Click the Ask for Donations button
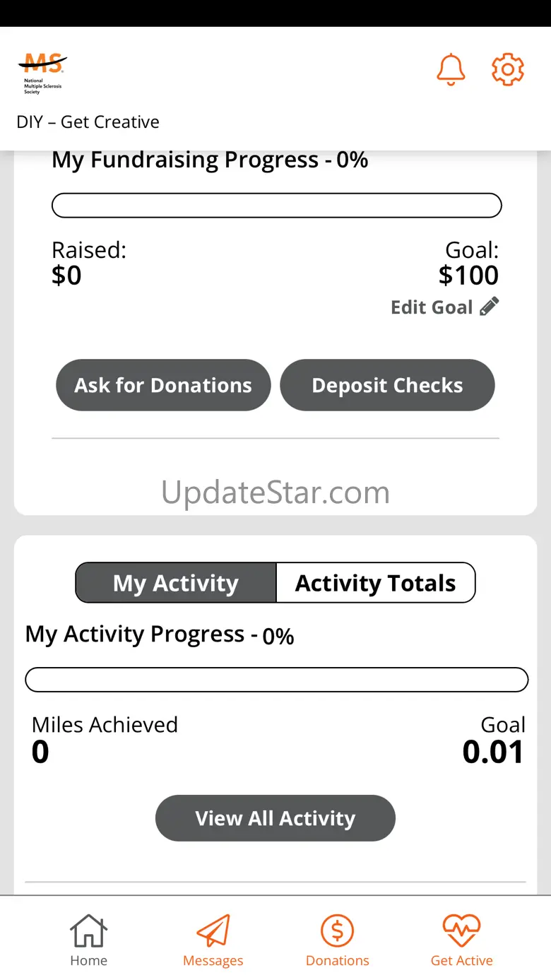Viewport: 551px width, 980px height. (163, 385)
